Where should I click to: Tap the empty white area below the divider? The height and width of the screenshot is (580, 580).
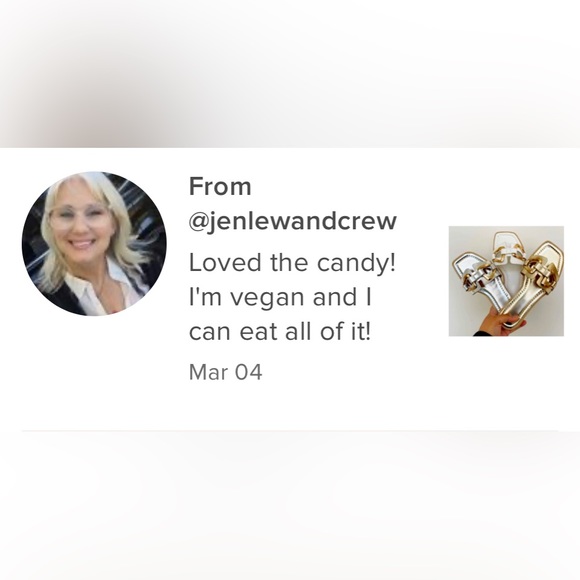click(290, 506)
